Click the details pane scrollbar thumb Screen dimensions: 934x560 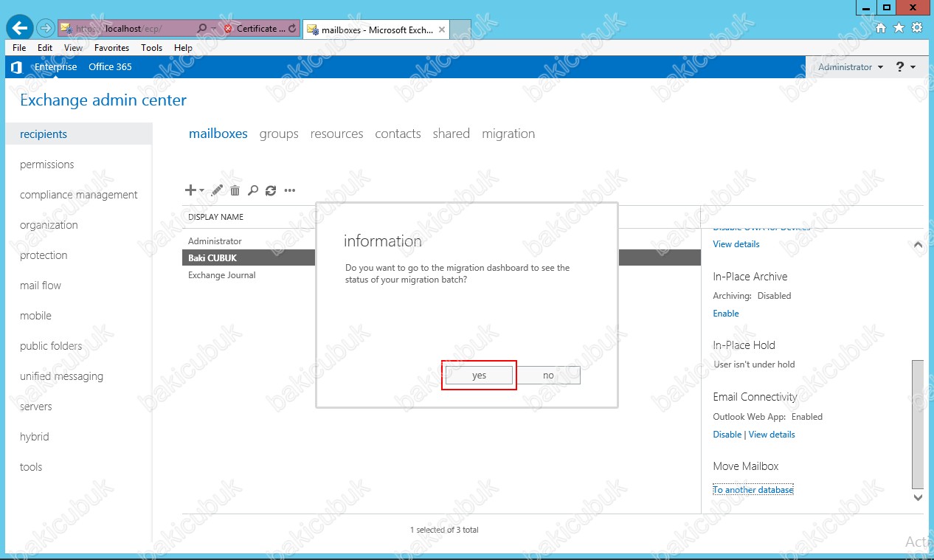pos(918,424)
